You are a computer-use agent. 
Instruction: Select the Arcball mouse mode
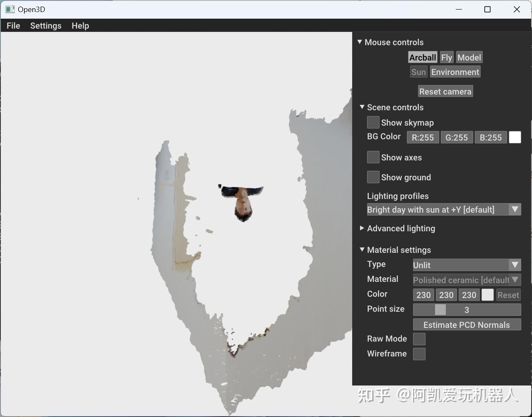click(x=422, y=57)
